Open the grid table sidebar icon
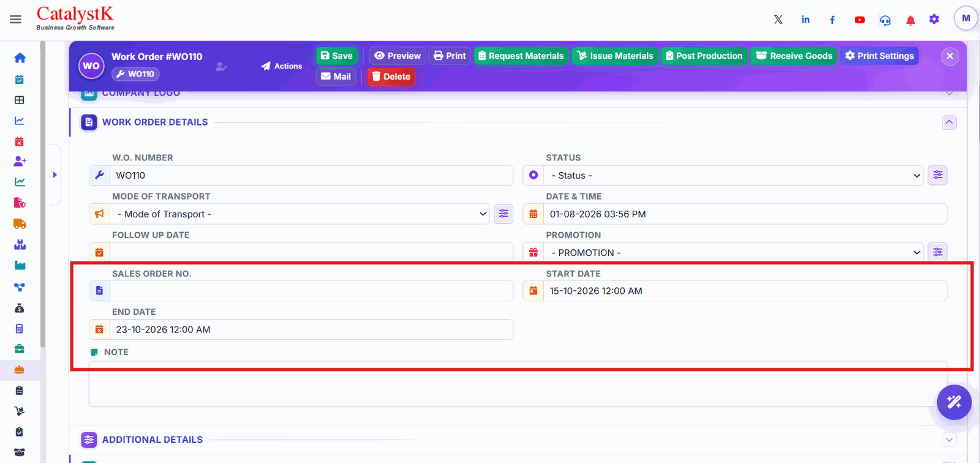This screenshot has height=463, width=980. point(20,100)
